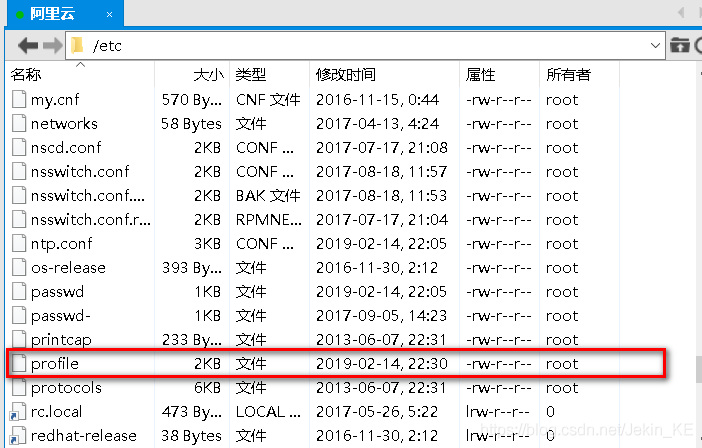Image resolution: width=702 pixels, height=448 pixels.
Task: Click the 2017-05-26, 5:22 date cell
Action: click(377, 412)
